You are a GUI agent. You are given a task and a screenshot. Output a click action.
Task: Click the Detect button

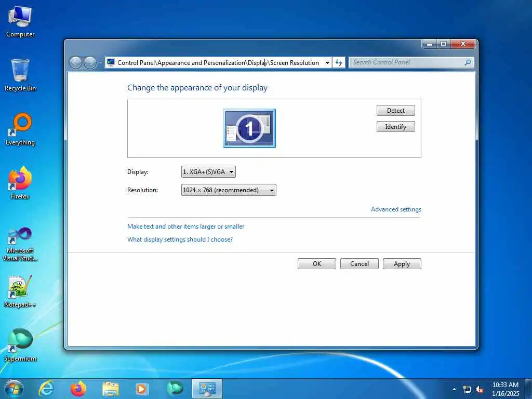pos(395,110)
